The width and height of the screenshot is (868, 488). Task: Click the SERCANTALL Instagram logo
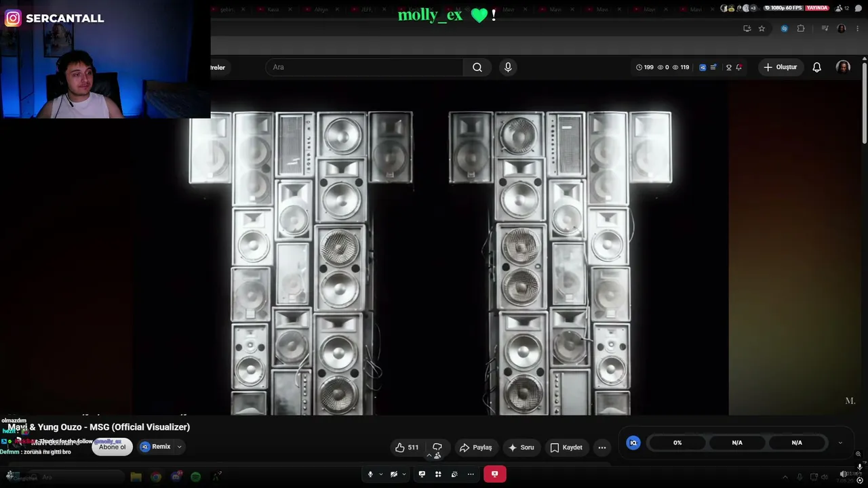click(13, 18)
